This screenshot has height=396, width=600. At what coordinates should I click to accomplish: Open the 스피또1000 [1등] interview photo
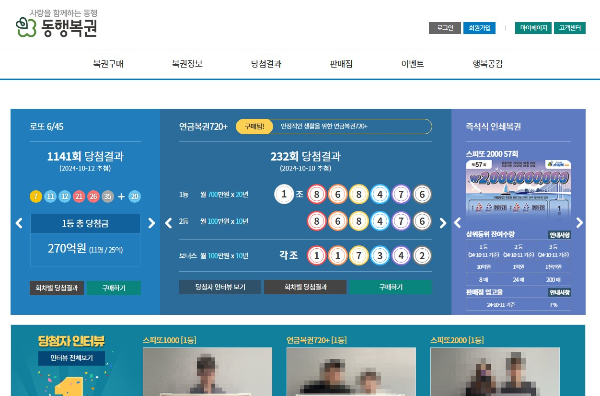[207, 372]
